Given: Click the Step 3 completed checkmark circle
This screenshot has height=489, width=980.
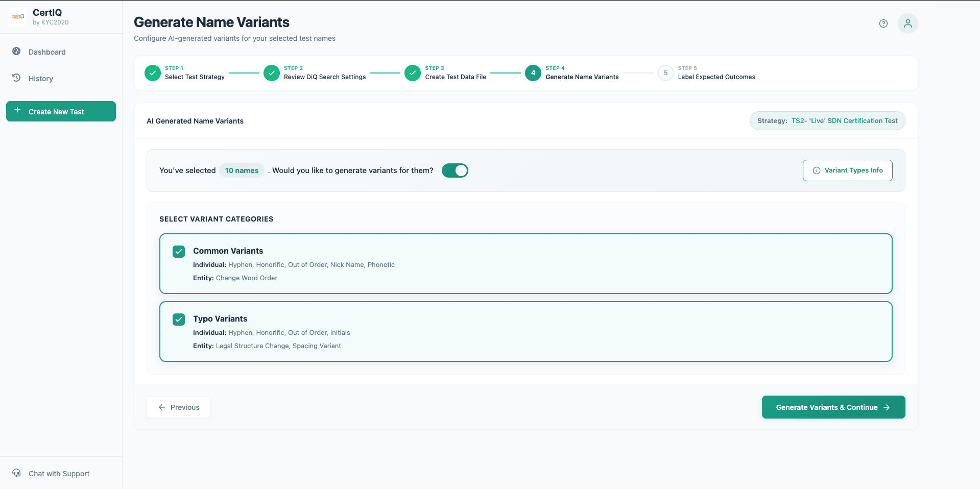Looking at the screenshot, I should (413, 73).
